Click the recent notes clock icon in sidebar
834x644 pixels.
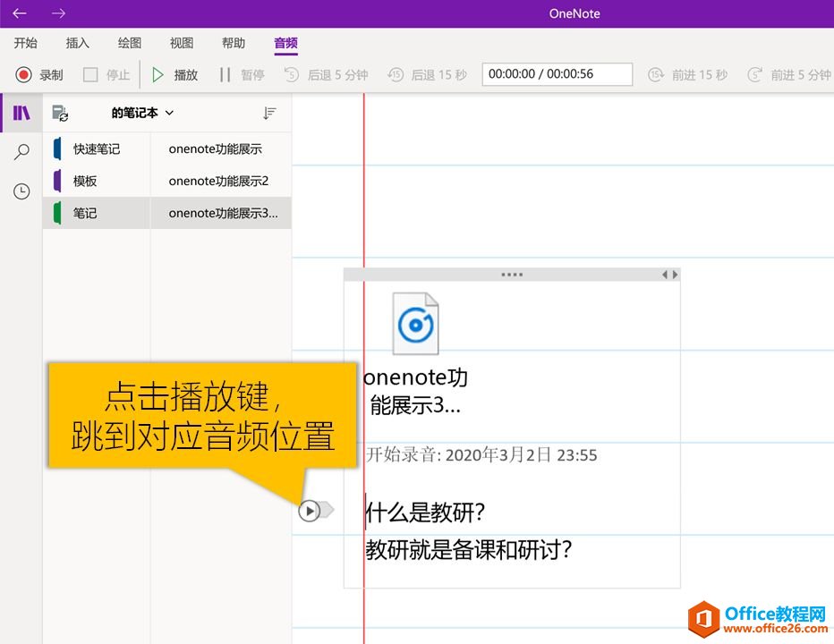pyautogui.click(x=20, y=191)
